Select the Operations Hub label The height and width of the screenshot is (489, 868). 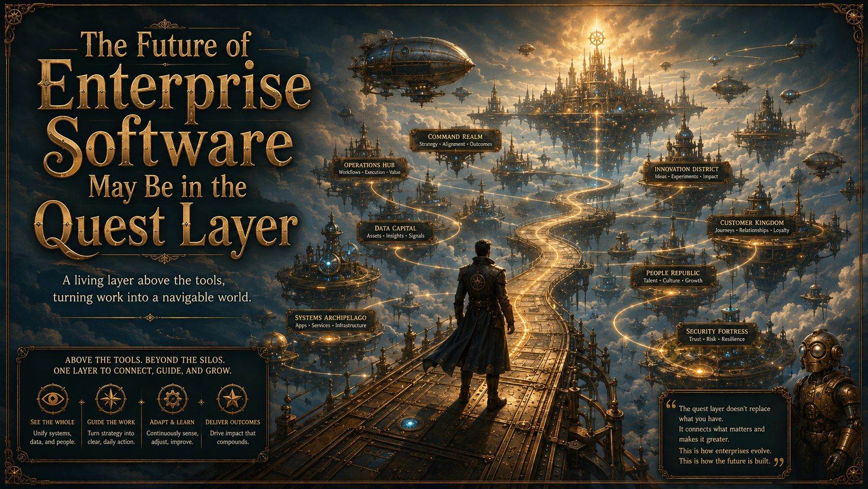pos(369,168)
